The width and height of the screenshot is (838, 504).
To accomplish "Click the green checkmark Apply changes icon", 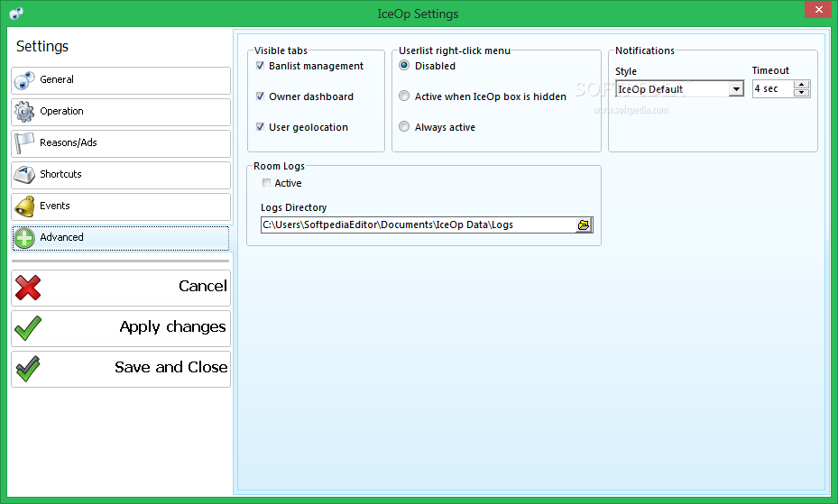I will point(28,328).
